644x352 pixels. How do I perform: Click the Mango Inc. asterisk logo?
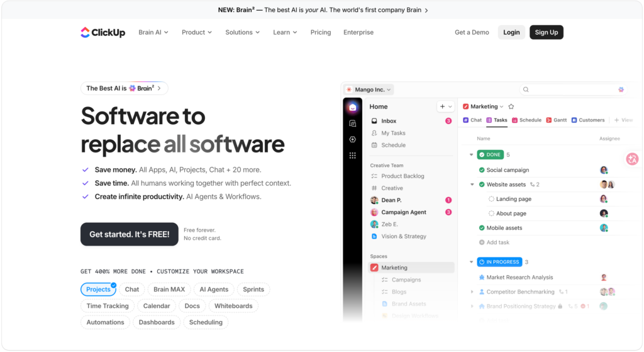pyautogui.click(x=349, y=89)
